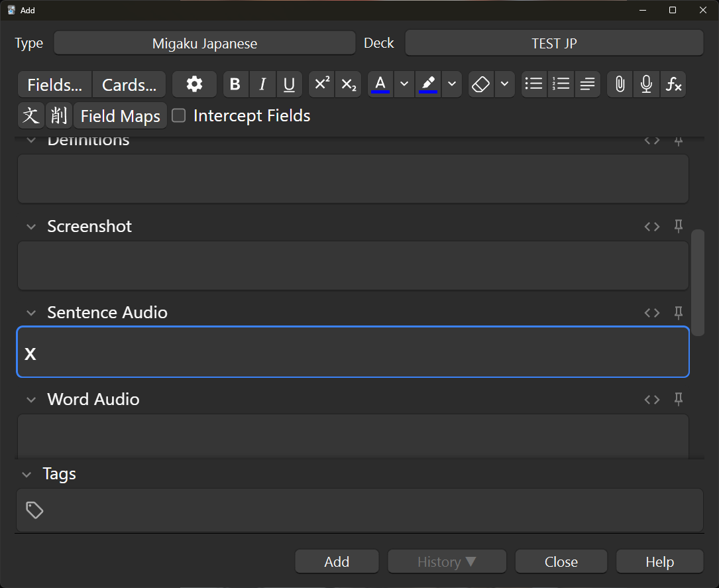Screen dimensions: 719x588
Task: Click the microphone record audio icon
Action: [x=646, y=85]
